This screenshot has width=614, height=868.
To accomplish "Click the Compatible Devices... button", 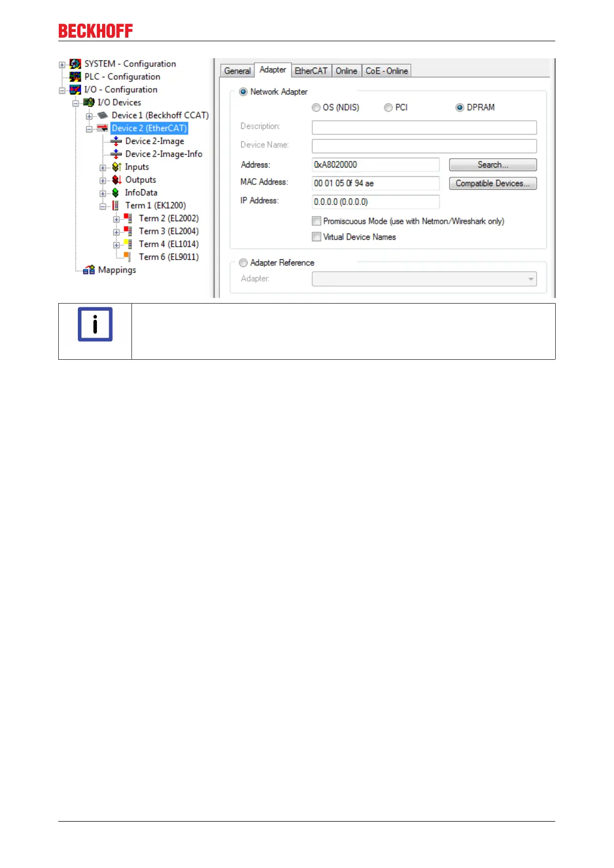I will [x=493, y=183].
